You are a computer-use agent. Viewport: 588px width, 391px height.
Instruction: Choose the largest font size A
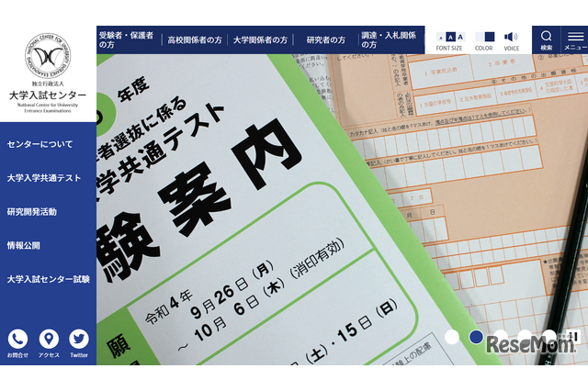click(460, 37)
